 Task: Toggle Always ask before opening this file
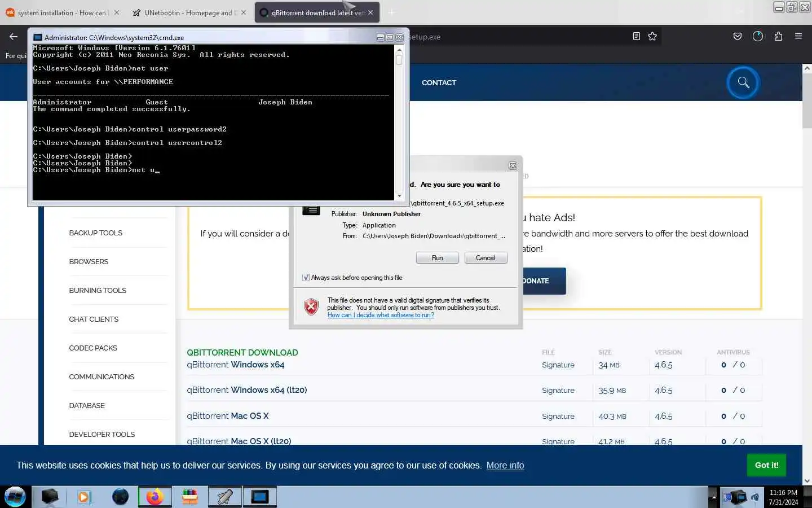[x=306, y=277]
